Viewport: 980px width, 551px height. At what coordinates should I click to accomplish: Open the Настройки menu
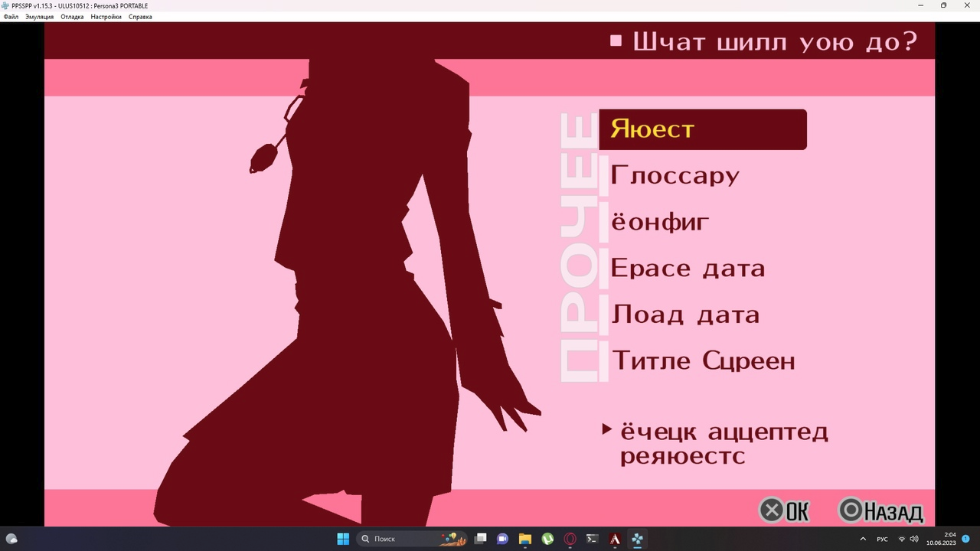click(x=106, y=17)
